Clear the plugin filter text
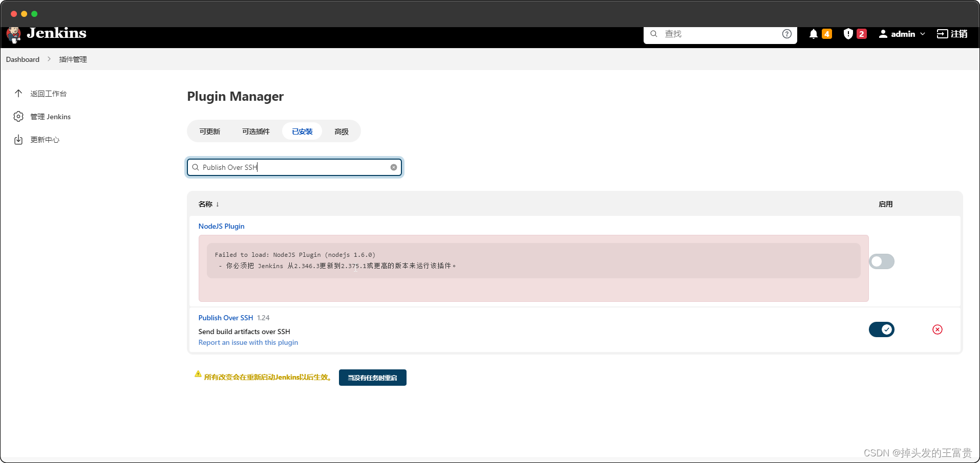Screen dimensions: 980x463 pyautogui.click(x=394, y=167)
